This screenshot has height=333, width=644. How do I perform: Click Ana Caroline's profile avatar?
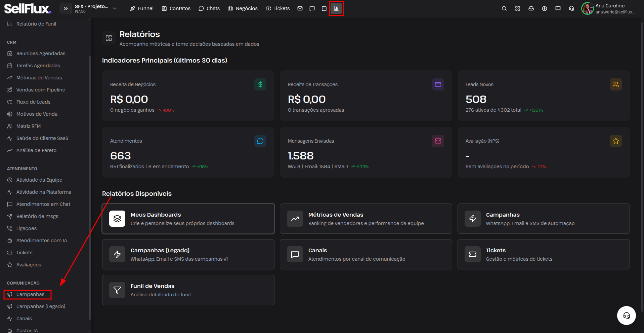point(588,8)
